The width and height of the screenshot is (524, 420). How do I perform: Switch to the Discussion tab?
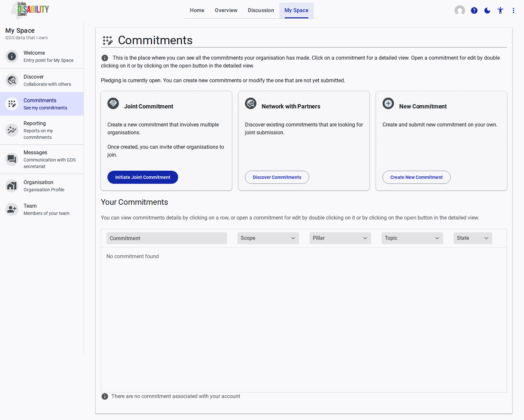click(x=261, y=10)
